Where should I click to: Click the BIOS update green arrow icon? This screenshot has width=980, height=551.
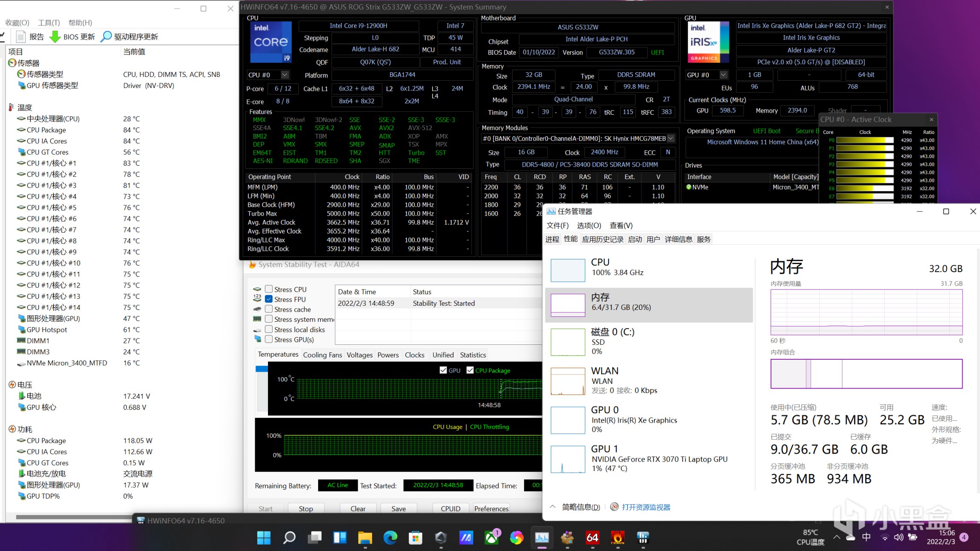pos(55,37)
